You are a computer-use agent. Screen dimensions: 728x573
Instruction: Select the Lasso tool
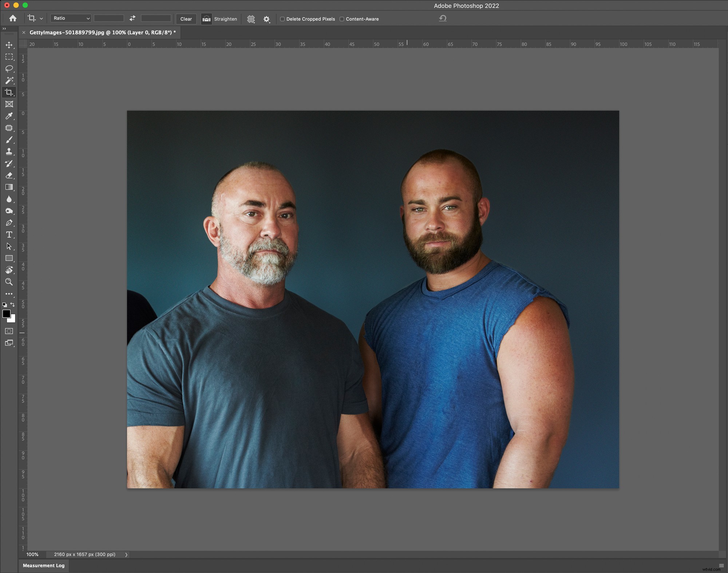click(x=9, y=69)
